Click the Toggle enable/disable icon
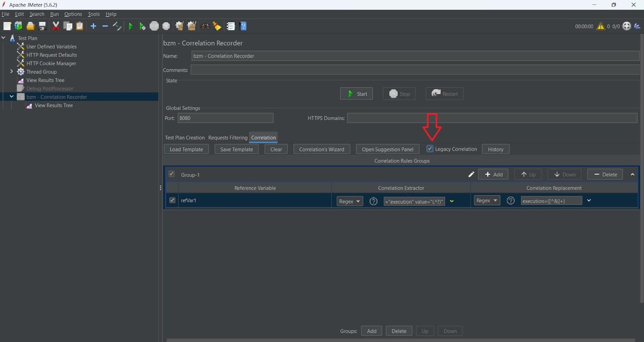644x342 pixels. click(x=117, y=26)
